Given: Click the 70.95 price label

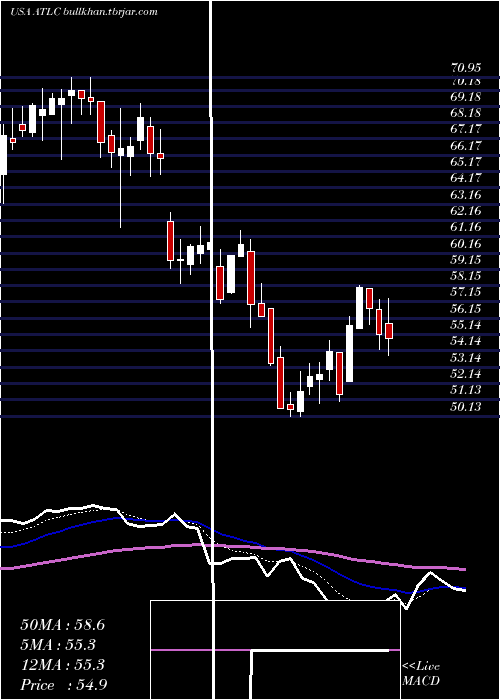Looking at the screenshot, I should click(466, 68).
